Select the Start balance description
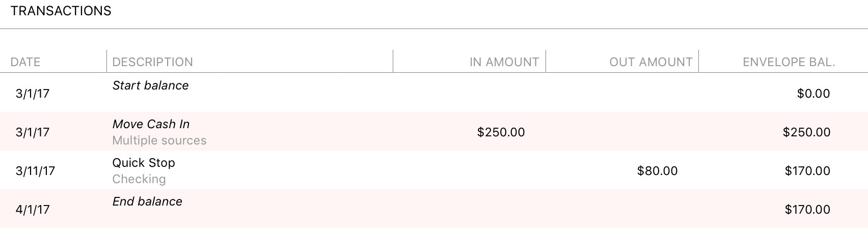Screen dimensions: 868x233 (x=150, y=85)
